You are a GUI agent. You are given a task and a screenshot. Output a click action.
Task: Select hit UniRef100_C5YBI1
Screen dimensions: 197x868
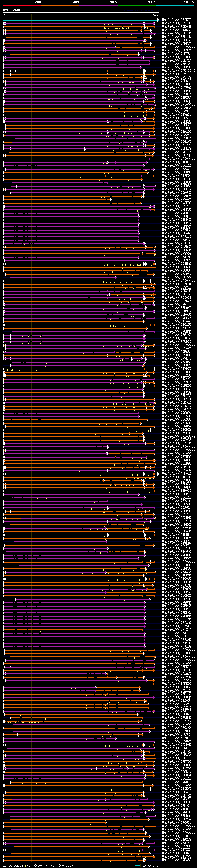(x=177, y=139)
